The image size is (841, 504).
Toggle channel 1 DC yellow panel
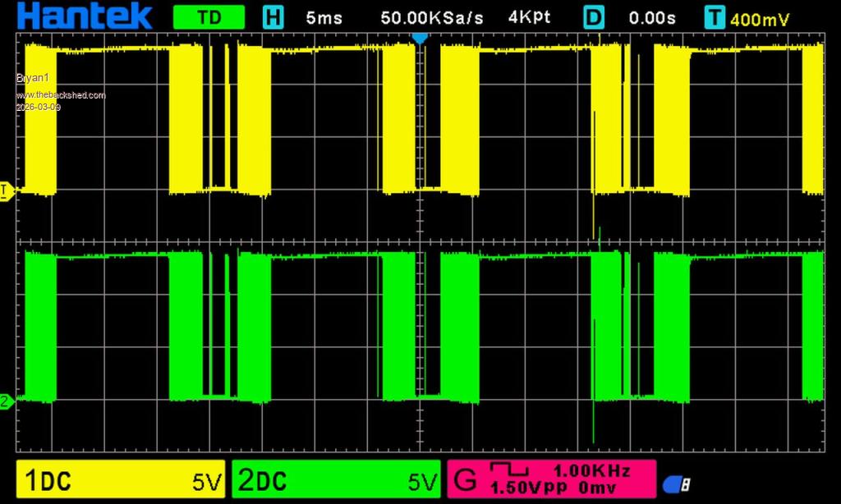121,481
